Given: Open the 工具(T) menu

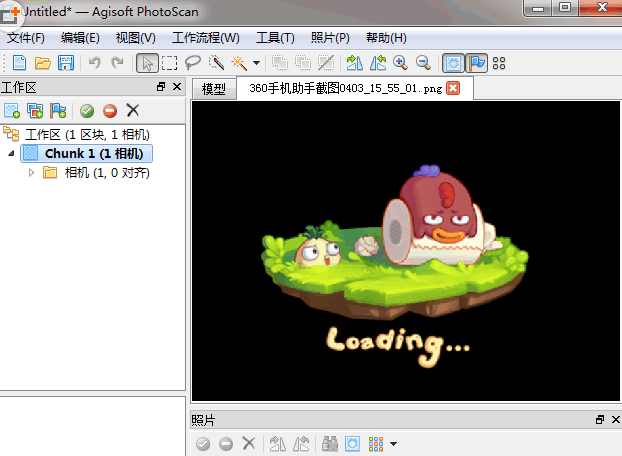Looking at the screenshot, I should coord(275,38).
